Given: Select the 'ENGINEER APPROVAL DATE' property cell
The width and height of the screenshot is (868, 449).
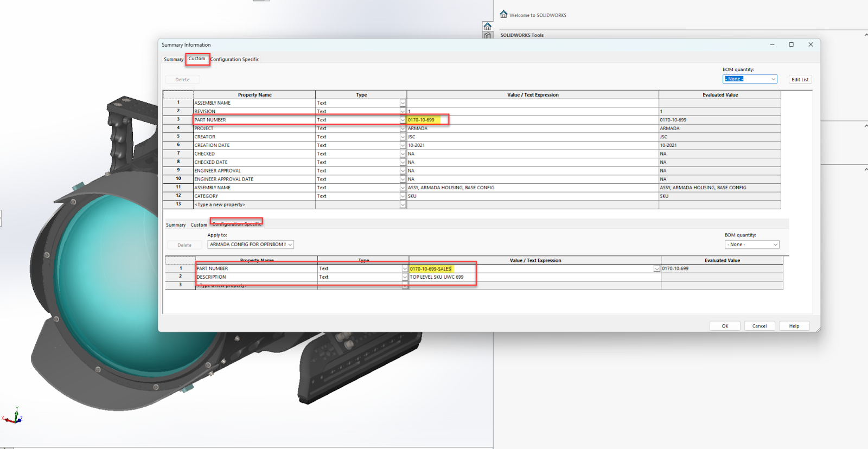Looking at the screenshot, I should pos(254,179).
